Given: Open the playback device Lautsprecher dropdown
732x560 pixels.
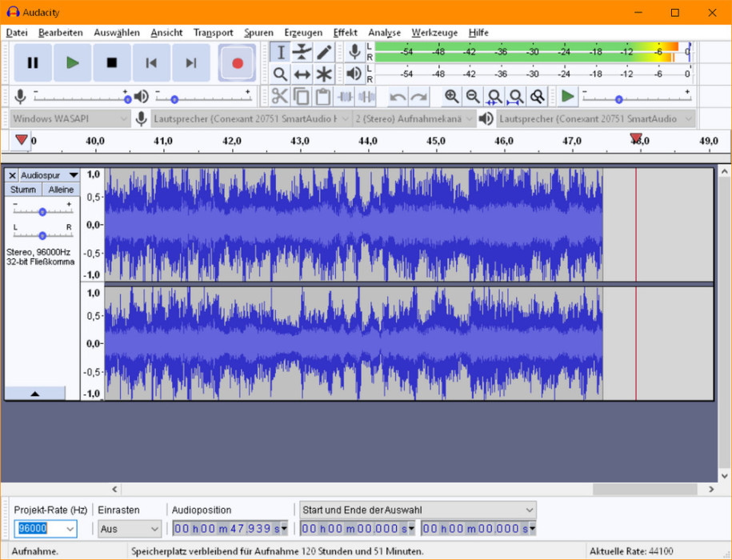Looking at the screenshot, I should [x=596, y=119].
